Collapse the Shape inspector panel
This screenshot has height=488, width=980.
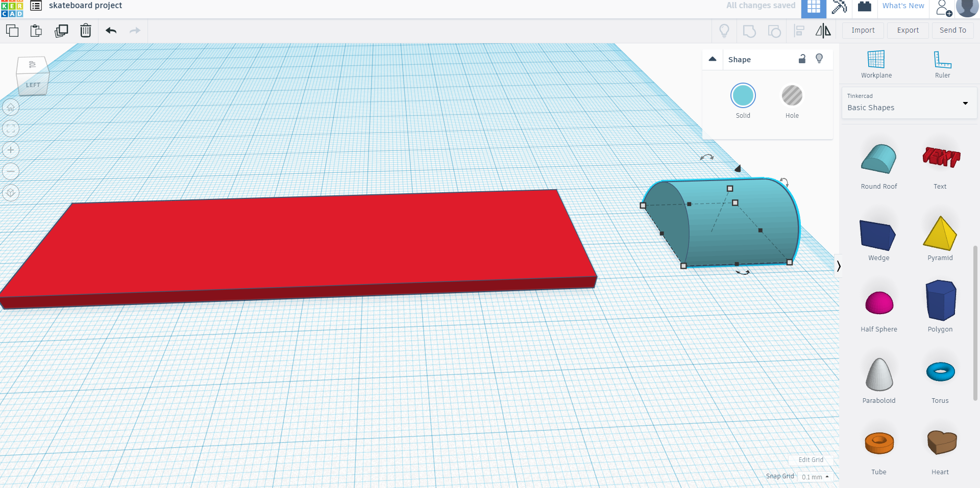[x=713, y=59]
